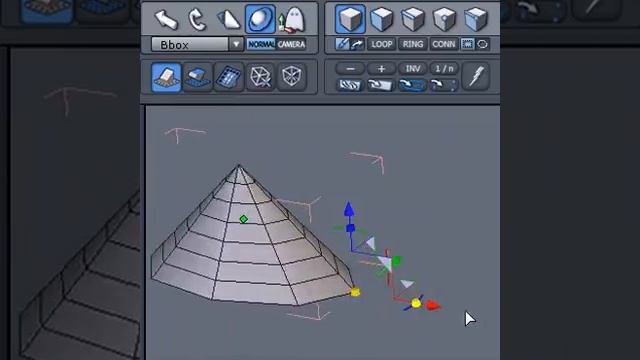Screen dimensions: 640x360
Task: Click the RING selection button
Action: point(413,44)
